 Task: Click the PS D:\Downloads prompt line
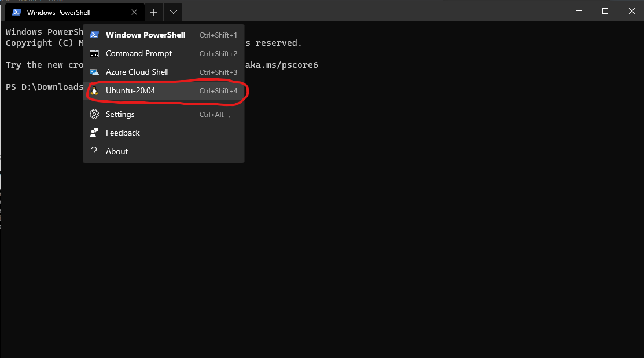44,87
